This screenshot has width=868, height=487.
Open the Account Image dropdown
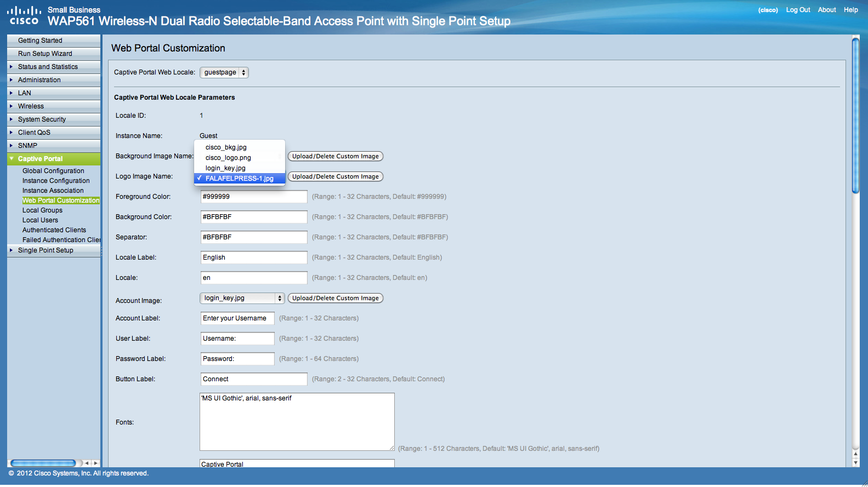pyautogui.click(x=242, y=298)
